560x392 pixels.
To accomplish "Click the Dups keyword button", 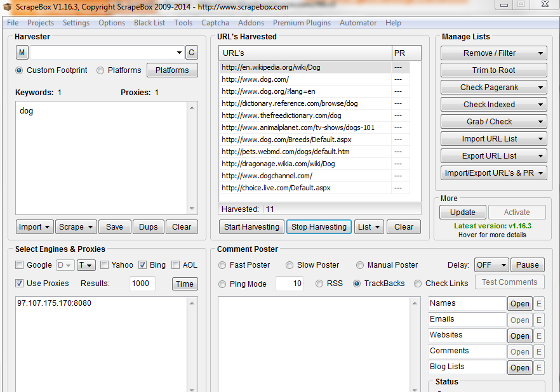I will (x=148, y=227).
